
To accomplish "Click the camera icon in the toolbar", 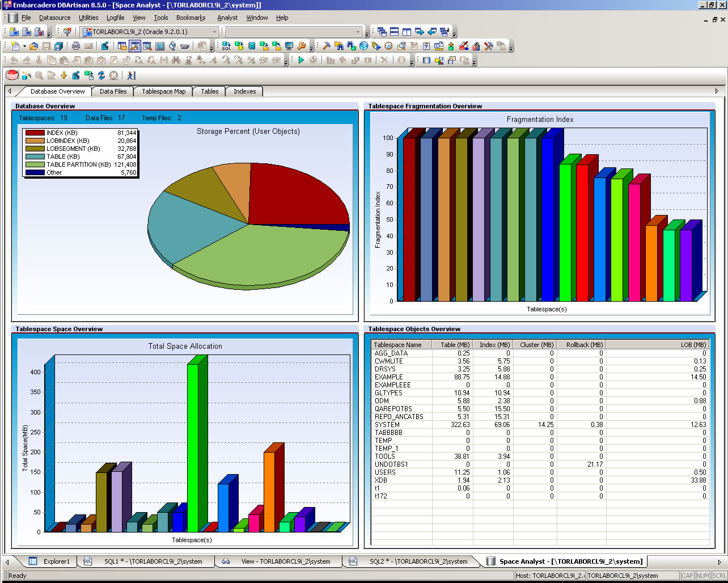I will [x=184, y=46].
